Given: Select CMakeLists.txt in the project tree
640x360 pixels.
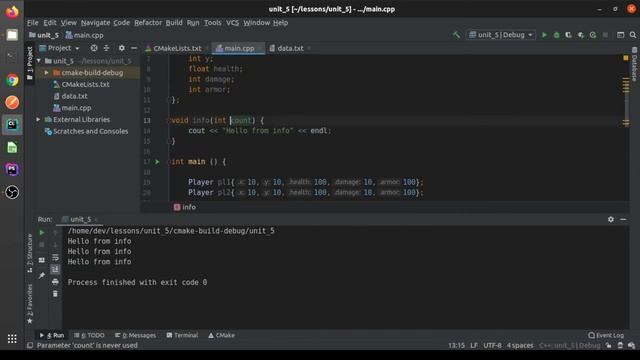Looking at the screenshot, I should click(85, 84).
